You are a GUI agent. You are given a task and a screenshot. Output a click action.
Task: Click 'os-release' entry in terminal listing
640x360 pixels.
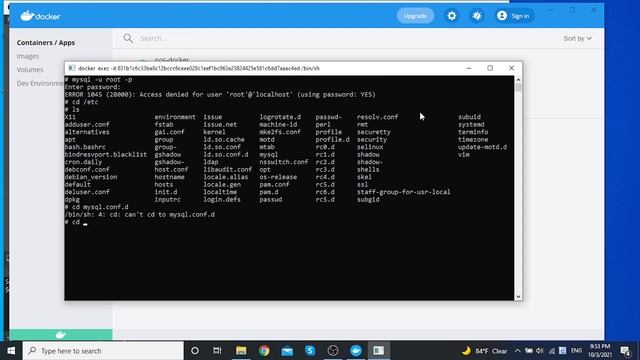(278, 177)
